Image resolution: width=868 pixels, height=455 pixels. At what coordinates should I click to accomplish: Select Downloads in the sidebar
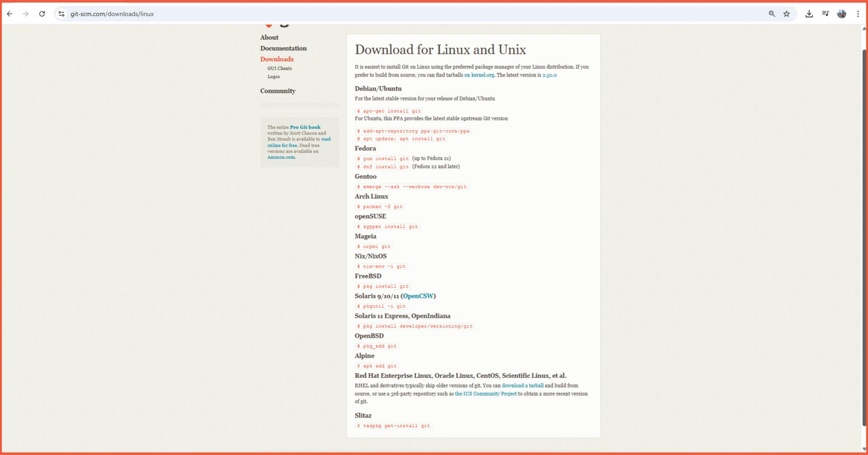tap(277, 59)
